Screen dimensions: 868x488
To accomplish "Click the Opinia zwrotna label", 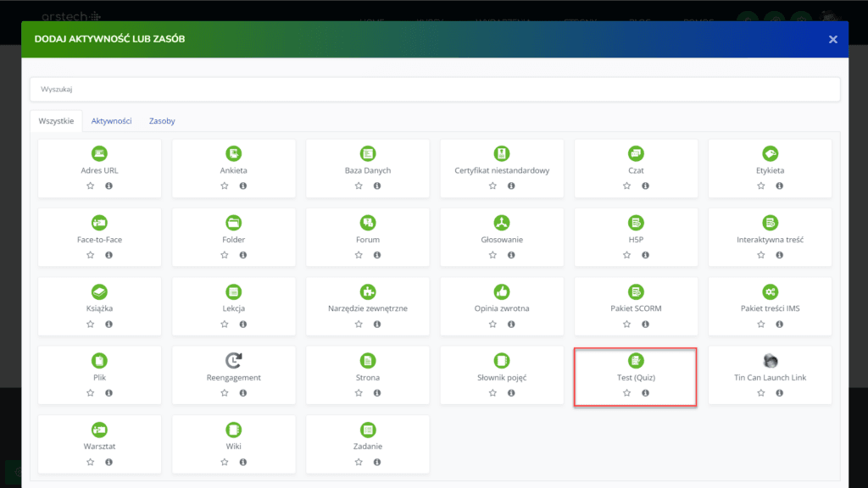I will 502,308.
